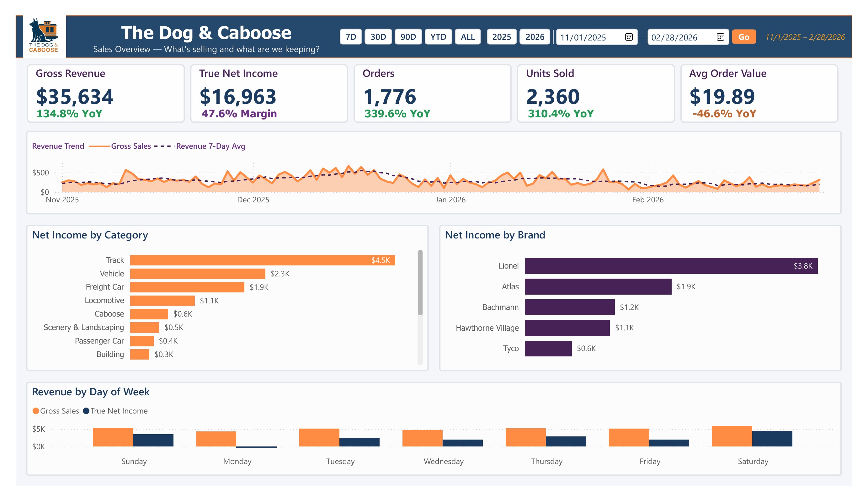Select the 7D date range preset
This screenshot has height=502, width=868.
[x=351, y=37]
